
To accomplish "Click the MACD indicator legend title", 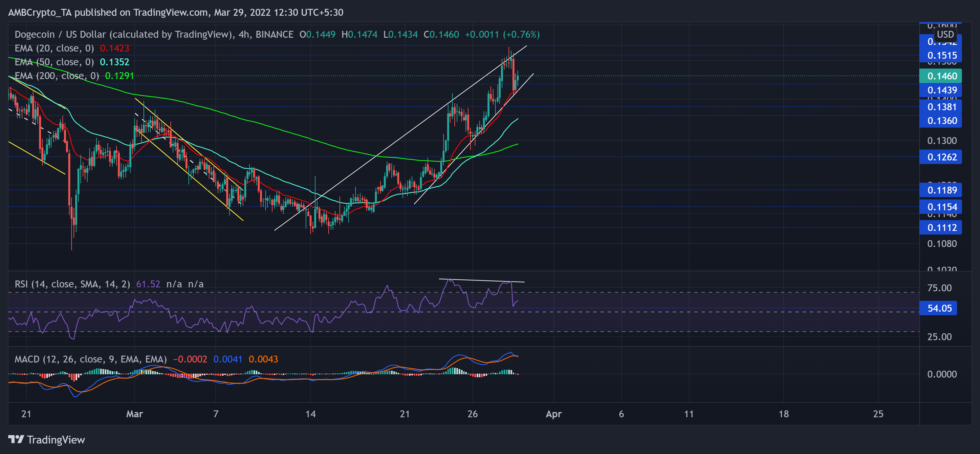I will [x=91, y=359].
